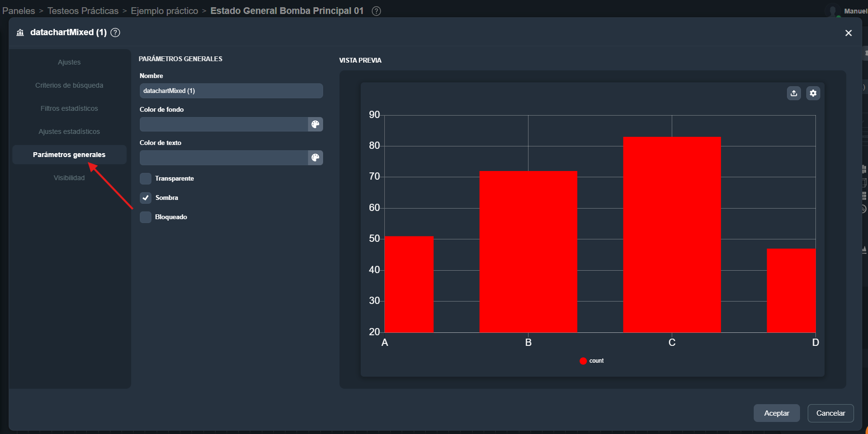Open the Color de texto palette picker
Screen dimensions: 868x434
[315, 158]
